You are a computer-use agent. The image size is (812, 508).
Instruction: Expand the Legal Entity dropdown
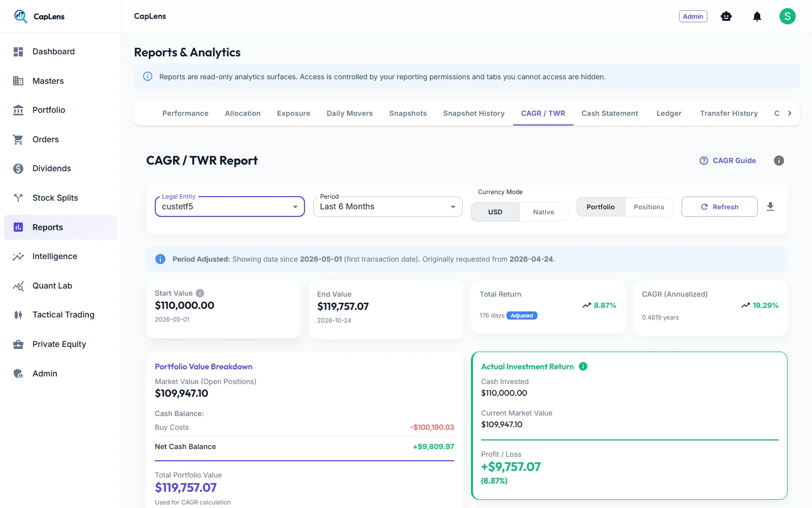(x=230, y=207)
